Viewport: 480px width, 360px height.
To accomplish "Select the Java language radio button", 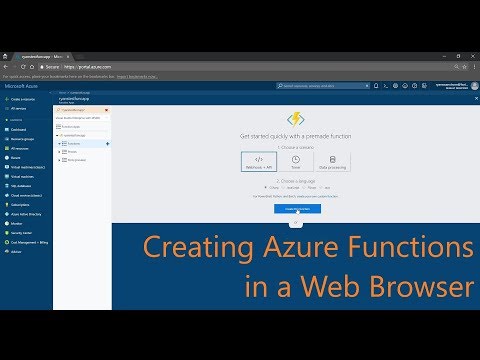I will click(x=321, y=188).
